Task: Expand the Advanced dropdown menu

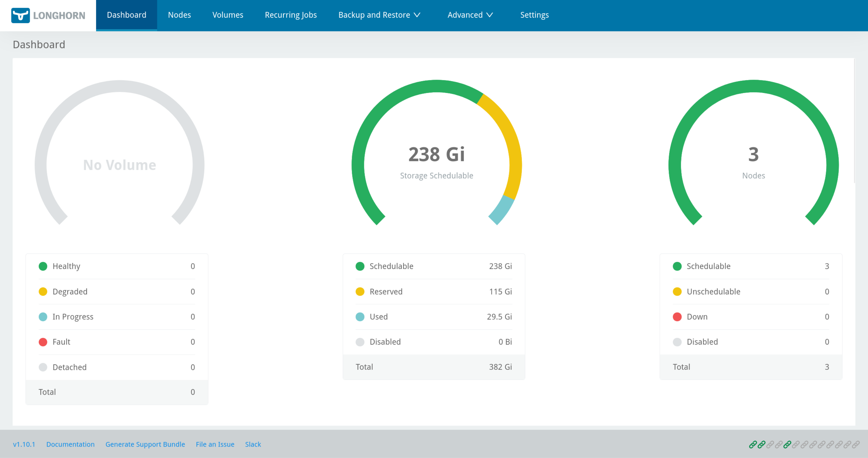Action: [470, 15]
